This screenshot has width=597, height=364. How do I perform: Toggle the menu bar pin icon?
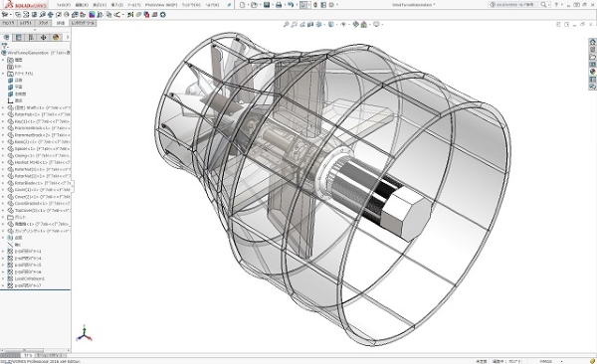coord(229,5)
